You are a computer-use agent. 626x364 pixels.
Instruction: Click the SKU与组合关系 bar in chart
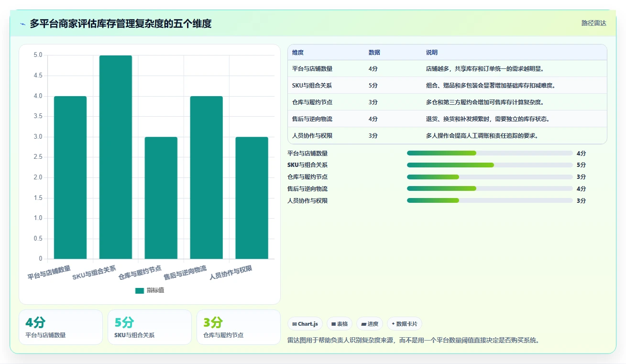[116, 157]
